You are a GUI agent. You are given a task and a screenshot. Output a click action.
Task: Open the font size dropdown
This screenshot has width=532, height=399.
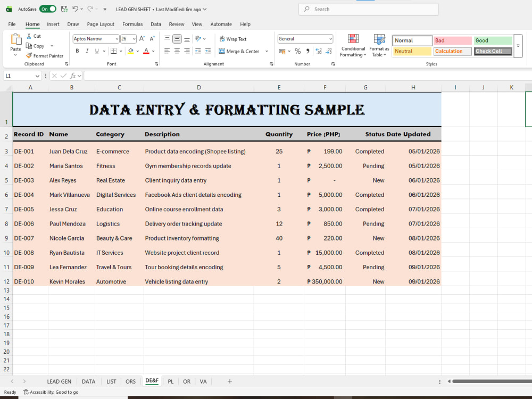point(134,39)
